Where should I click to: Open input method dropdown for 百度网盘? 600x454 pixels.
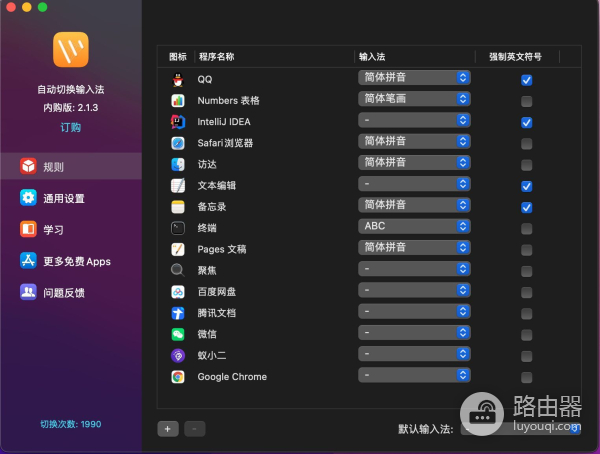(414, 290)
